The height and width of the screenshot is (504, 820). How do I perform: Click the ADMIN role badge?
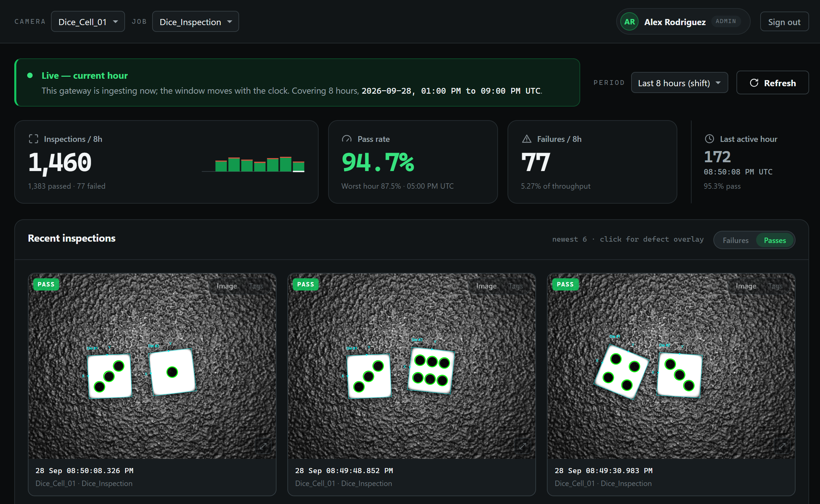click(x=726, y=21)
